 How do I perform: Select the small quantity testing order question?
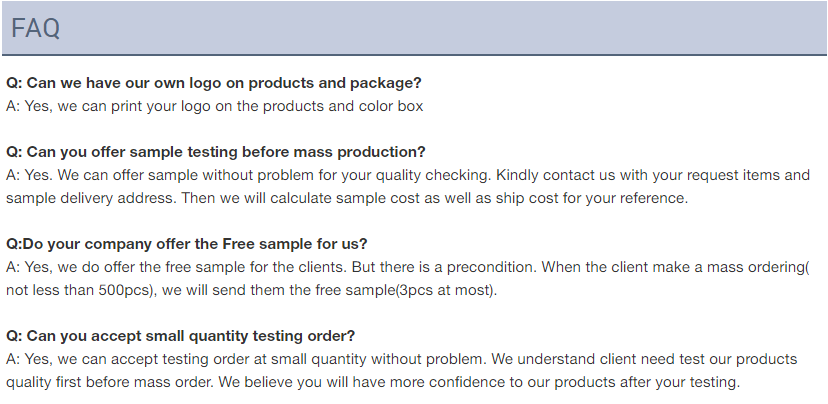[x=181, y=336]
